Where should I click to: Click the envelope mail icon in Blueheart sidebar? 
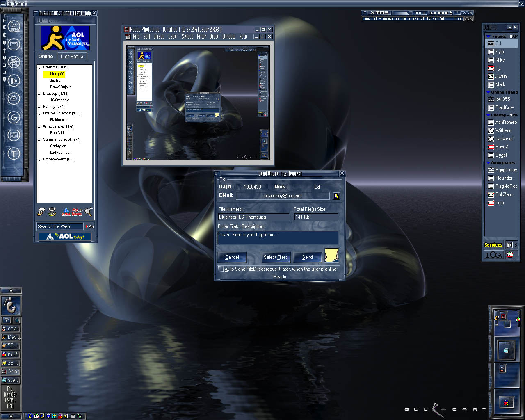tap(14, 44)
